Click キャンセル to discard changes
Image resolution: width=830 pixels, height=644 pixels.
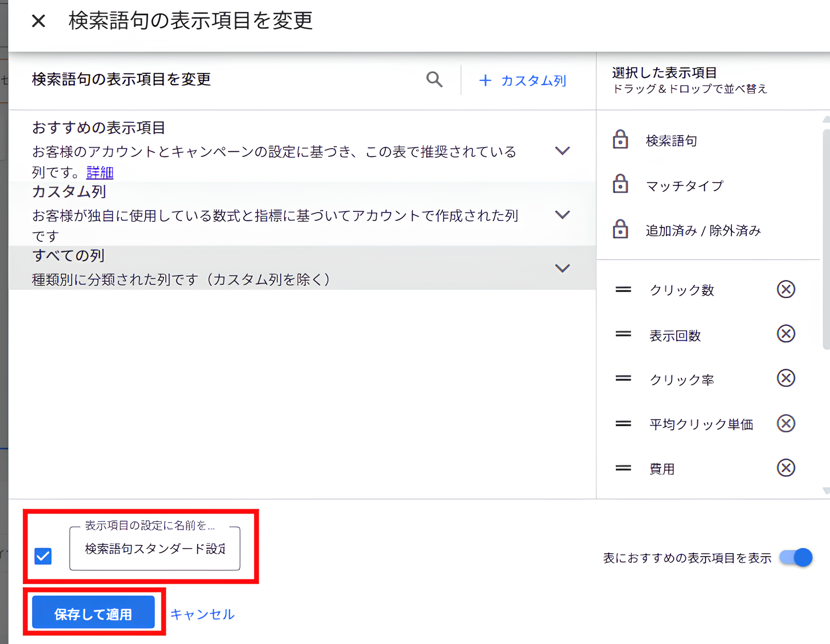201,614
